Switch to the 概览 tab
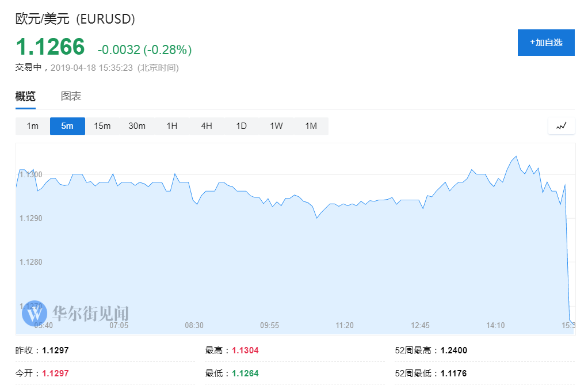 (25, 96)
